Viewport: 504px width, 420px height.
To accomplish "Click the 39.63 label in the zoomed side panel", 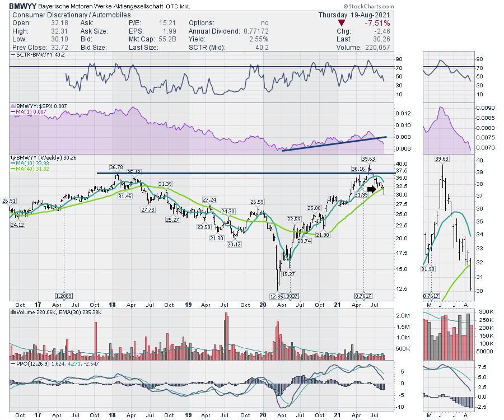I will coord(442,158).
